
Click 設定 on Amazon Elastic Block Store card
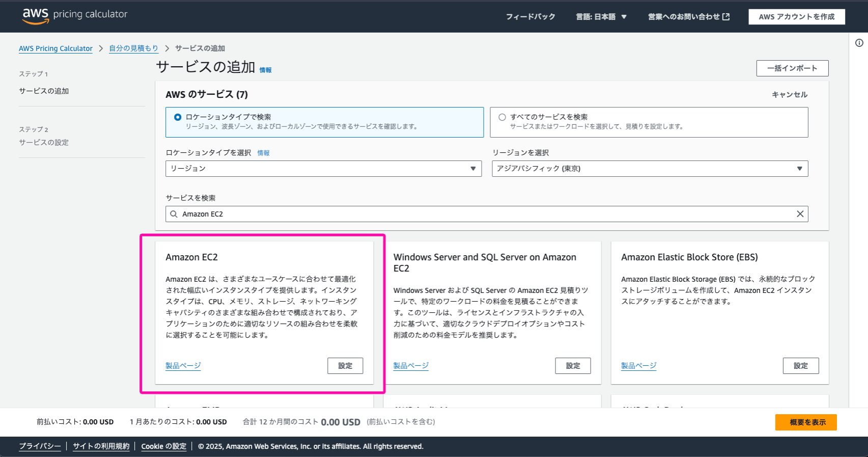point(801,366)
